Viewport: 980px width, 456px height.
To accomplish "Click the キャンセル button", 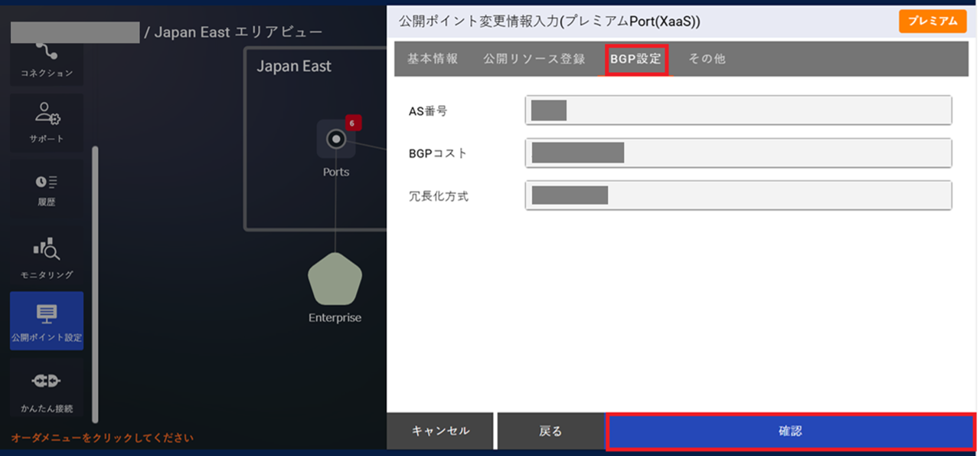I will 440,431.
